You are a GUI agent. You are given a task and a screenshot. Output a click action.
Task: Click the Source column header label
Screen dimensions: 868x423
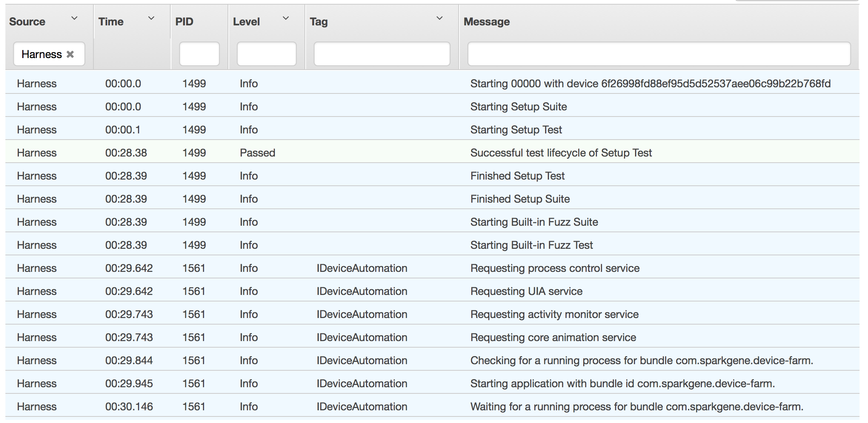(27, 22)
